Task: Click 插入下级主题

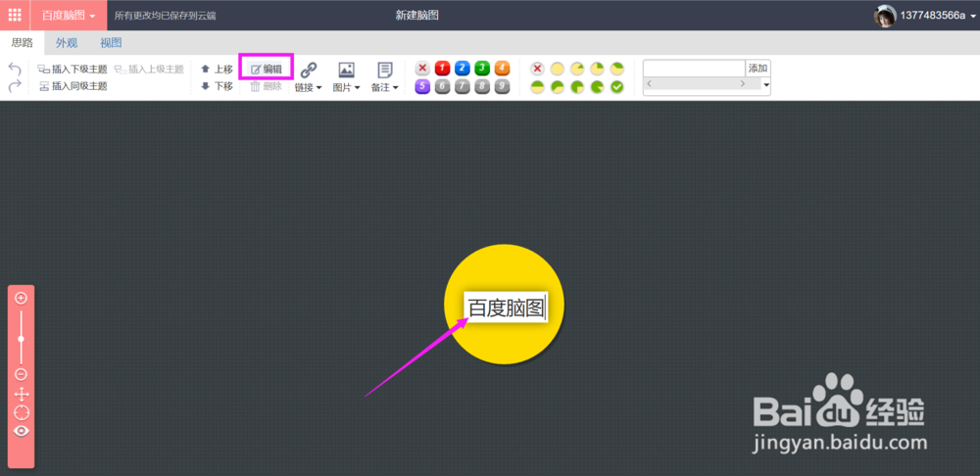Action: pyautogui.click(x=73, y=70)
